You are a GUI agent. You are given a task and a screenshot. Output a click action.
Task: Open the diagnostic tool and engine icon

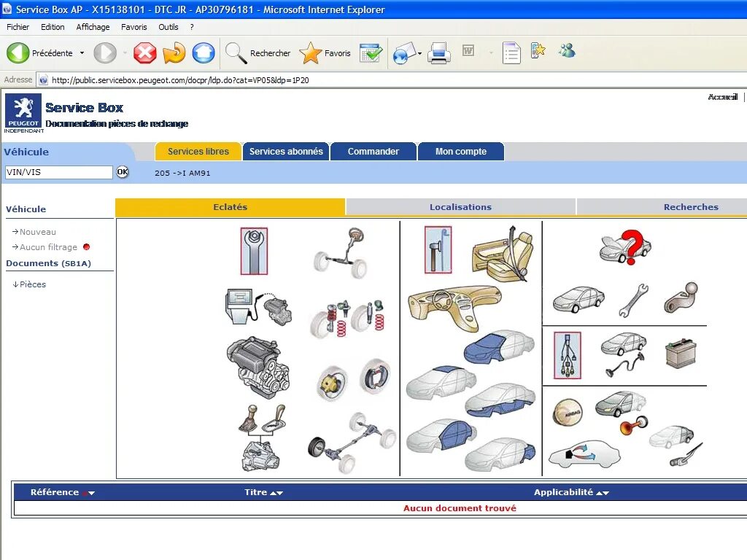(x=258, y=307)
